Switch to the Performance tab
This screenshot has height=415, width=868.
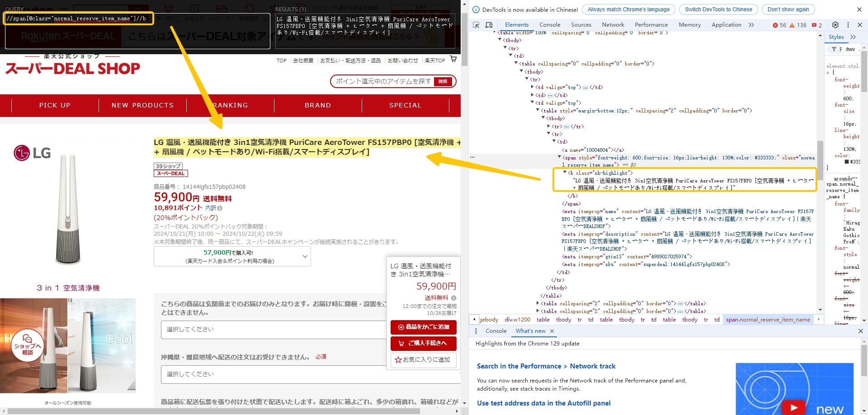click(651, 25)
